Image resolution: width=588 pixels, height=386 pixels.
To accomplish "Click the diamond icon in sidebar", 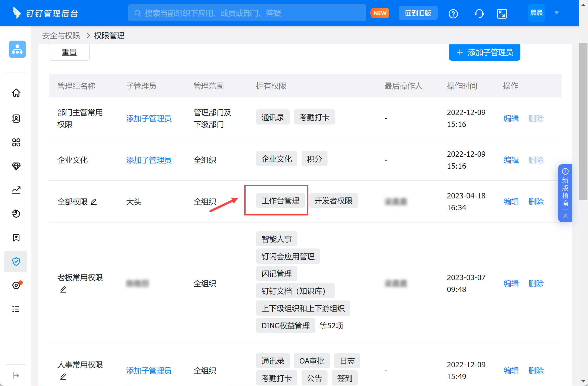I will 16,166.
